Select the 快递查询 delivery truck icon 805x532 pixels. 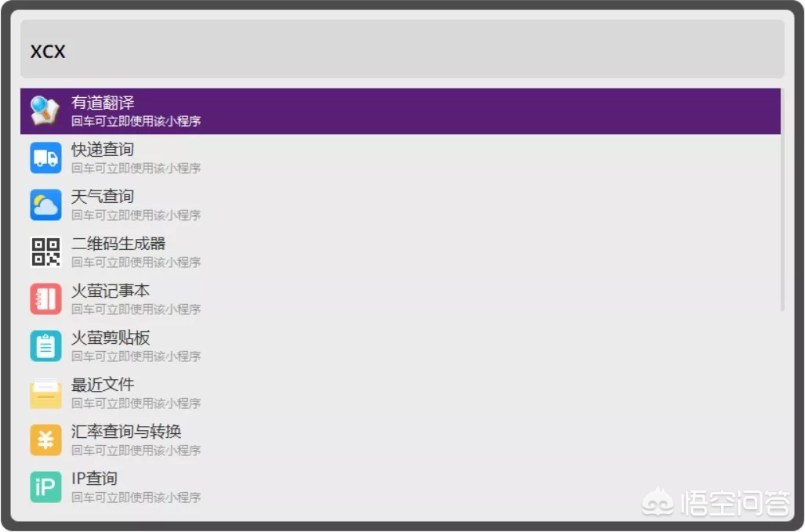click(45, 157)
